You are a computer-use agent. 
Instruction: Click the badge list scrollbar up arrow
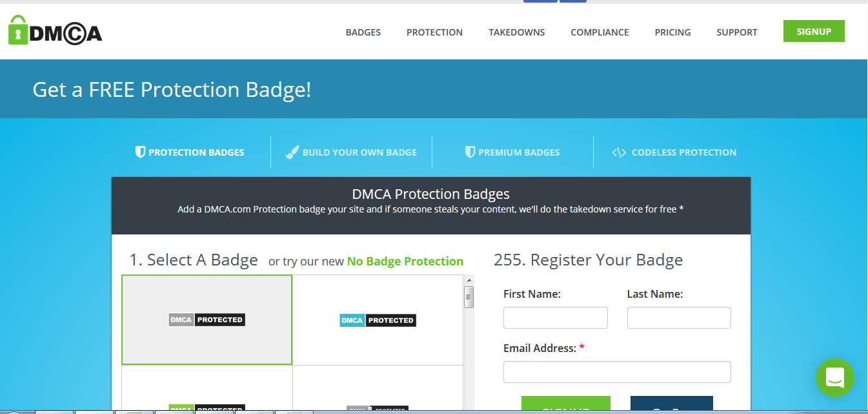point(469,280)
